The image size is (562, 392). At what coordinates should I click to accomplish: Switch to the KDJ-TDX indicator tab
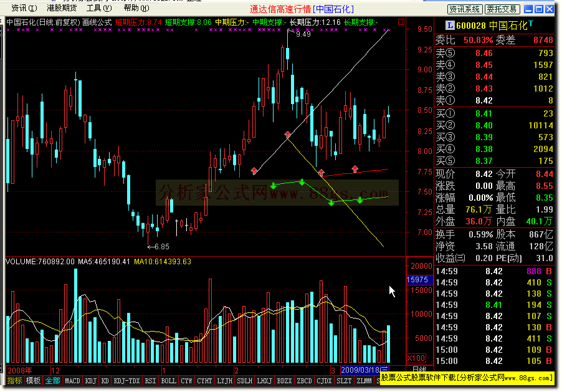(x=126, y=381)
